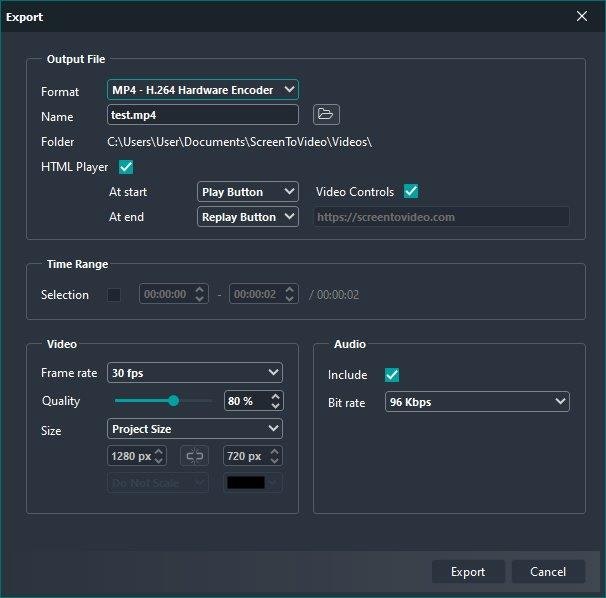Click up arrow on start time 00:00:00

pos(199,290)
